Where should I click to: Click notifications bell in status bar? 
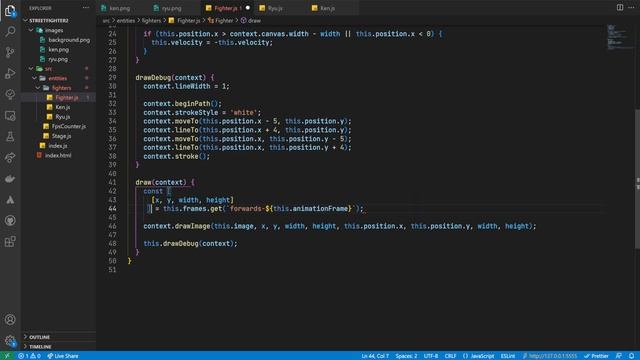point(631,356)
